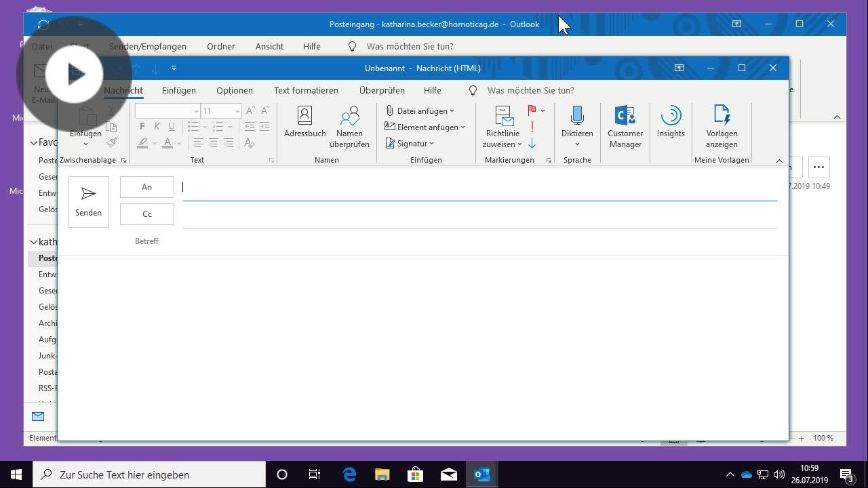Open the font size dropdown
This screenshot has height=488, width=868.
coord(237,110)
